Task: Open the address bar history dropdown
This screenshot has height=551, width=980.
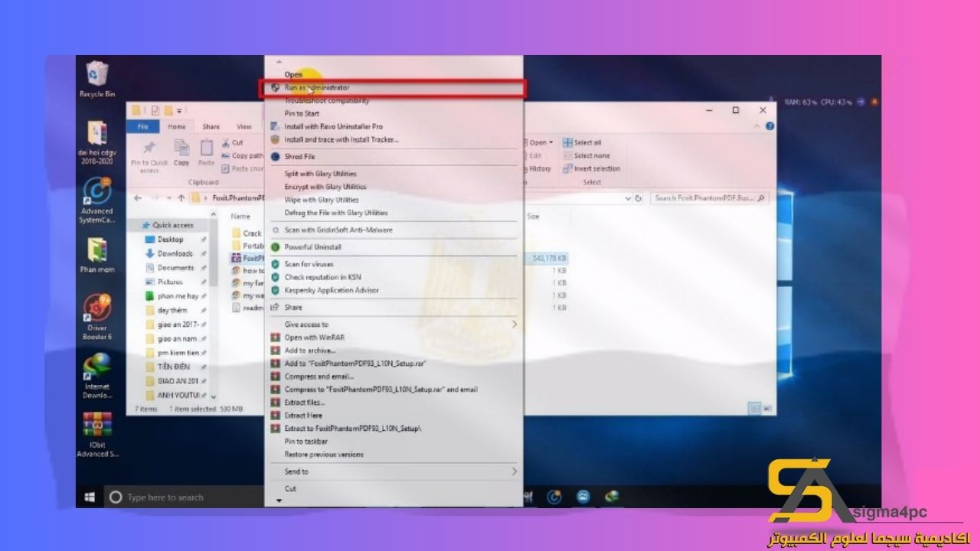Action: coord(627,197)
